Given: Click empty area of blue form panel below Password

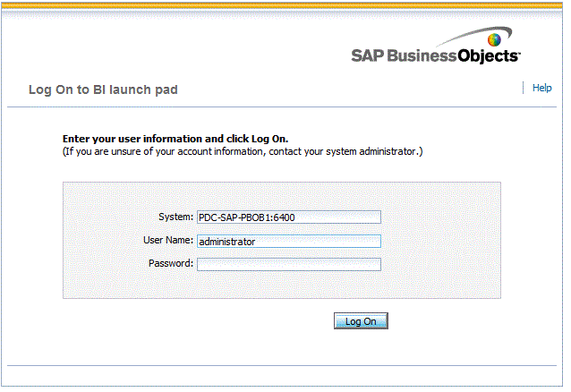Looking at the screenshot, I should [x=281, y=285].
